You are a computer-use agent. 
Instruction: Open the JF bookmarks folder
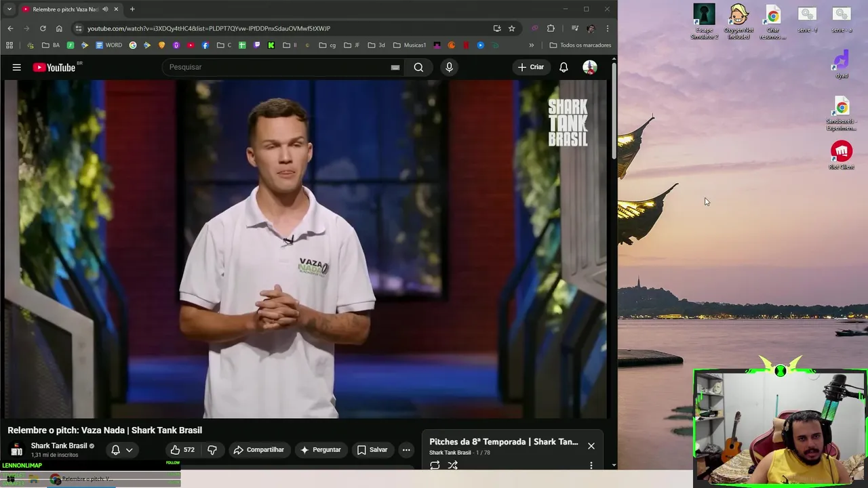tap(352, 45)
